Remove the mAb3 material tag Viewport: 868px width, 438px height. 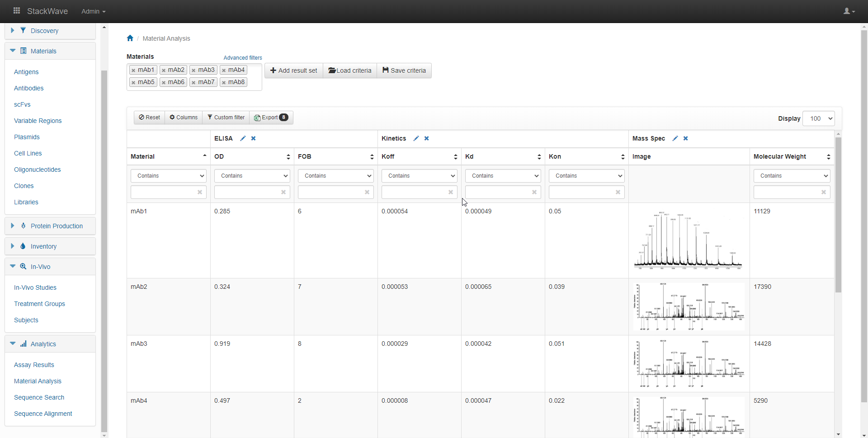tap(193, 71)
